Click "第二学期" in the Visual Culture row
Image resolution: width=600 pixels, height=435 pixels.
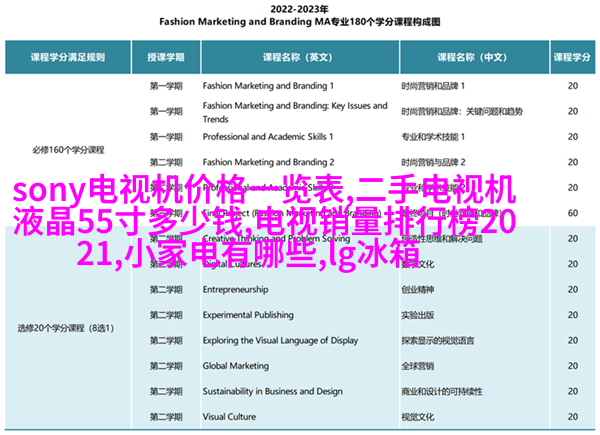(166, 417)
